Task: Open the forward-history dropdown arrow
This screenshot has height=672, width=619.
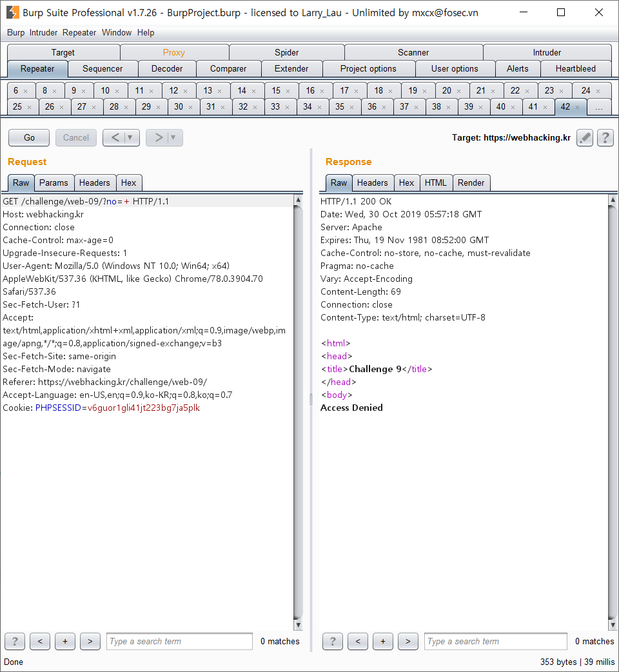Action: pos(173,137)
